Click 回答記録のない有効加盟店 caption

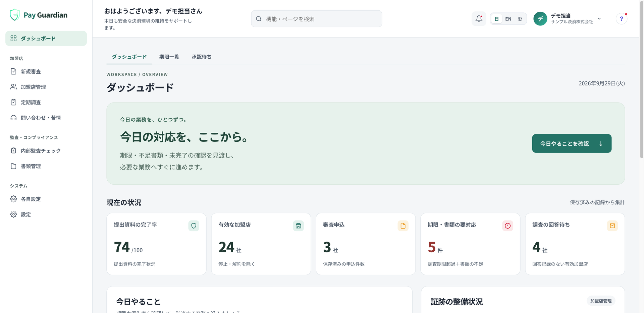tap(560, 264)
